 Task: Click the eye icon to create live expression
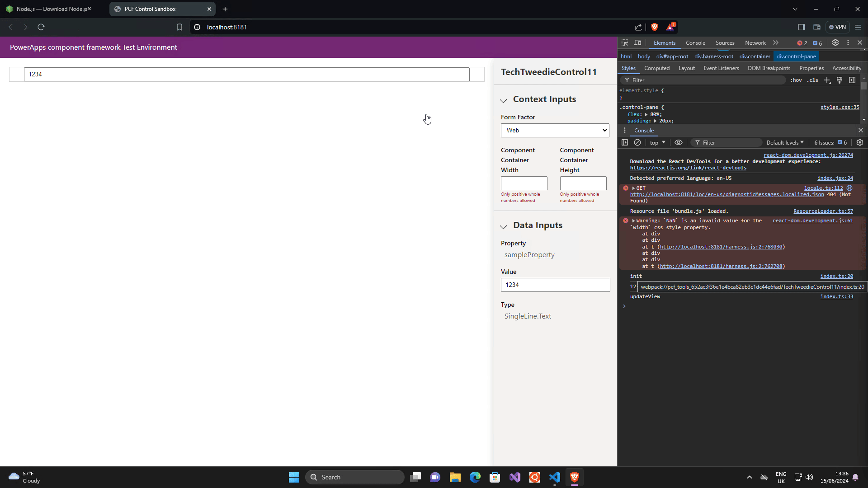pos(678,142)
